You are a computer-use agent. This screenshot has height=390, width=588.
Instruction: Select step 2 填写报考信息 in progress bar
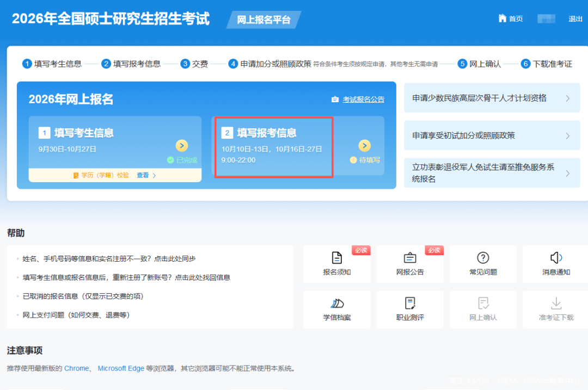[x=131, y=64]
